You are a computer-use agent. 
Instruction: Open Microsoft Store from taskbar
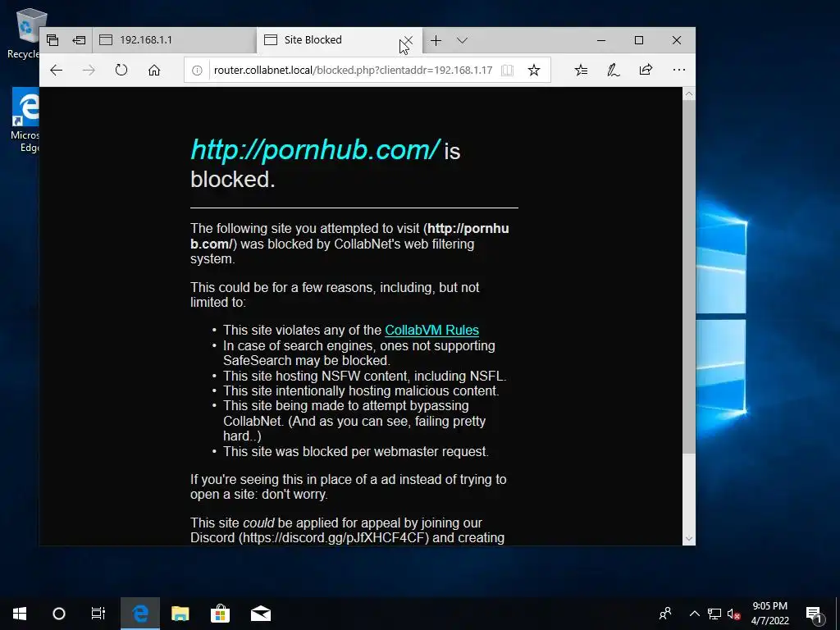[x=220, y=614]
